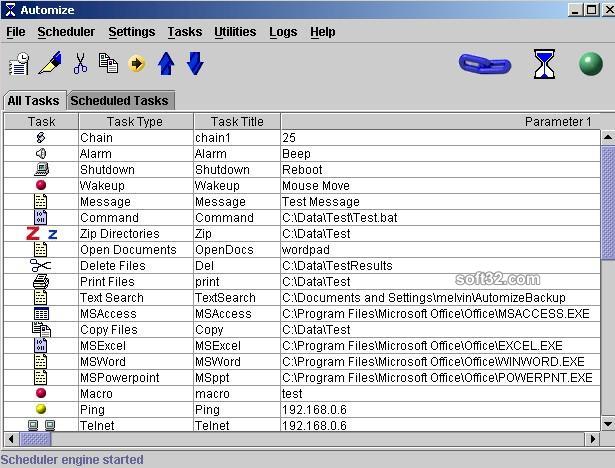This screenshot has width=615, height=468.
Task: Select the 'Reboot' parameter cell
Action: point(440,169)
